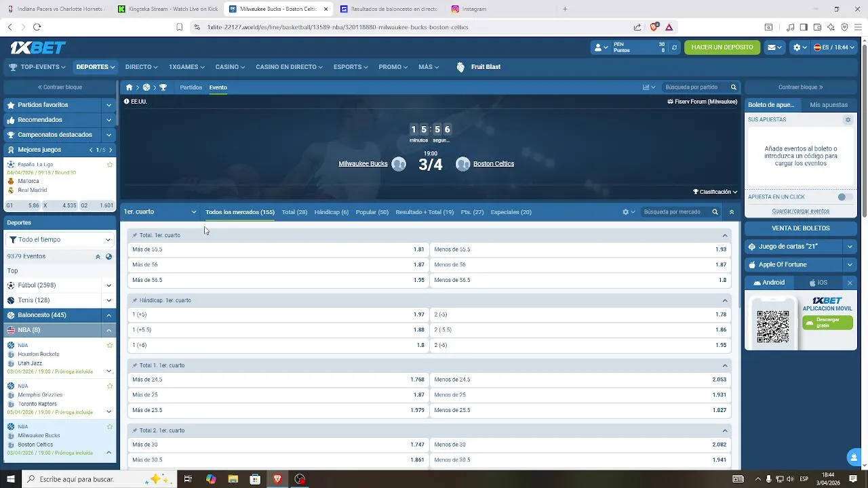The width and height of the screenshot is (868, 488).
Task: Open the DEPORTES menu
Action: [96, 67]
